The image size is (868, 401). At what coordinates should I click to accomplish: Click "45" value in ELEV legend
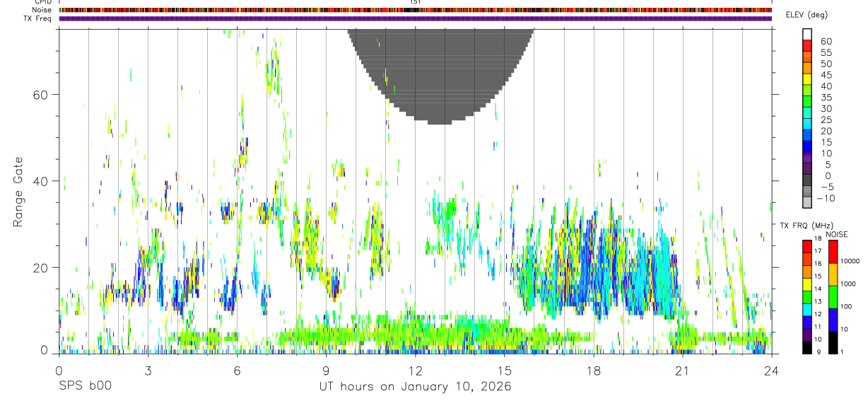coord(826,75)
